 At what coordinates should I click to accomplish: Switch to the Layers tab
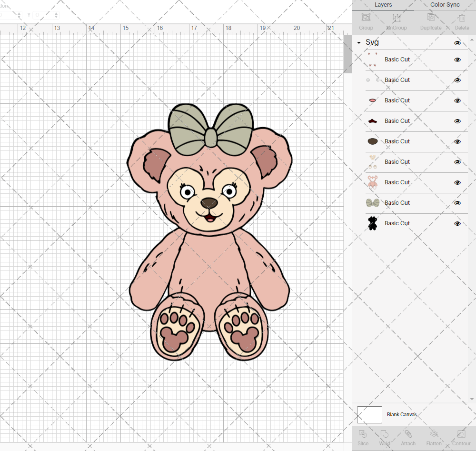(x=383, y=5)
